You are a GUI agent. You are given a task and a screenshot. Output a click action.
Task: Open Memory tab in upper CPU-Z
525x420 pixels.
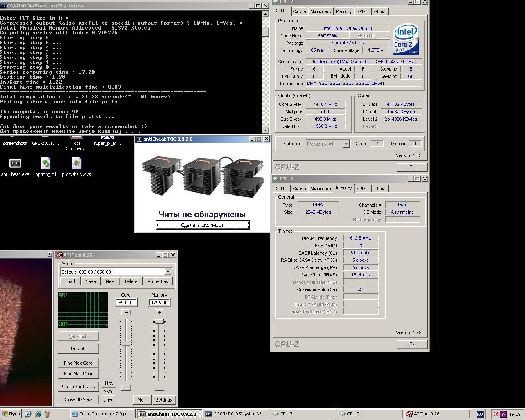tap(344, 11)
